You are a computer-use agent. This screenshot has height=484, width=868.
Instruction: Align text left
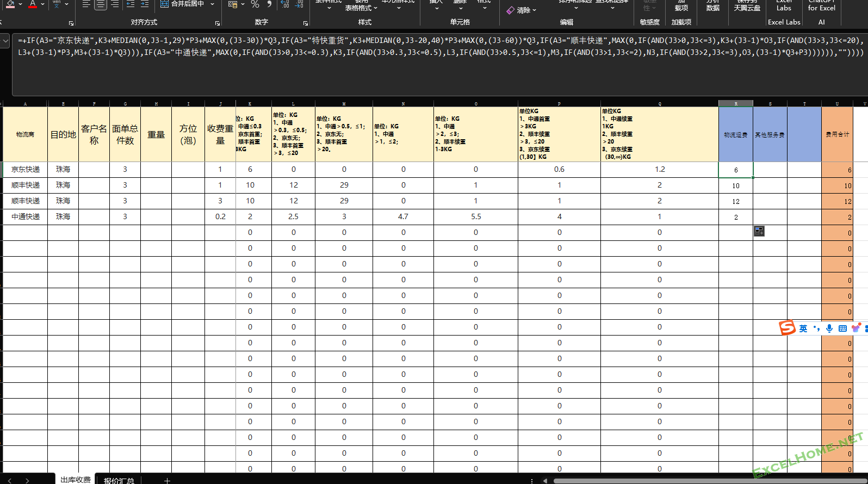(86, 4)
